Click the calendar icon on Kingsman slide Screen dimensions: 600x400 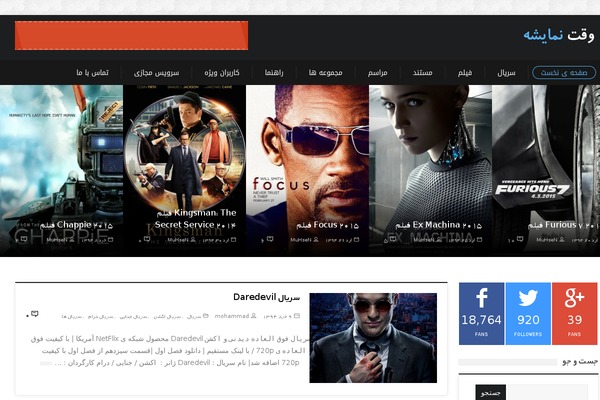coord(233,240)
